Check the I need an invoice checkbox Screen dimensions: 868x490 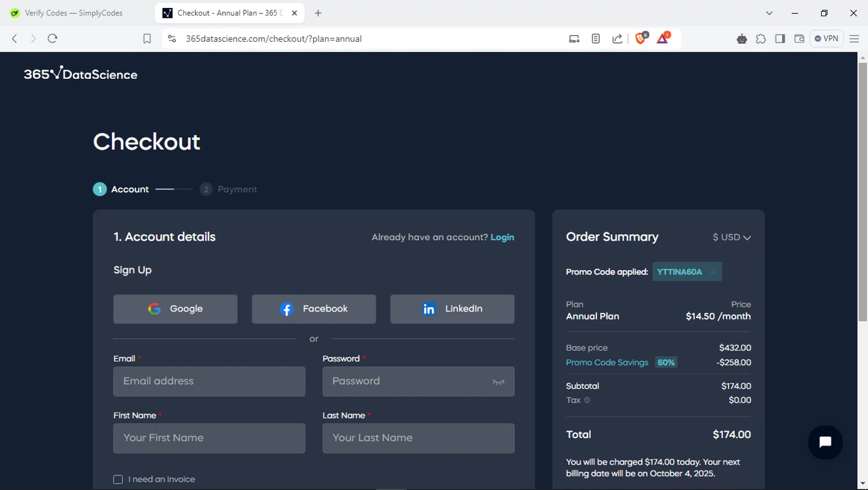click(x=118, y=480)
